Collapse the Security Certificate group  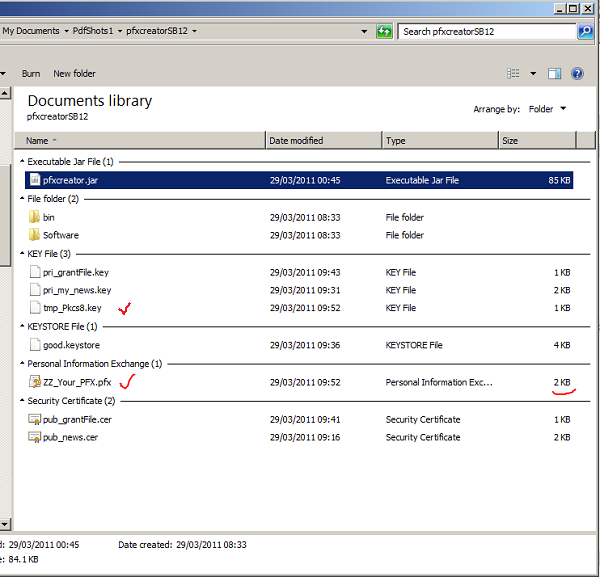22,401
